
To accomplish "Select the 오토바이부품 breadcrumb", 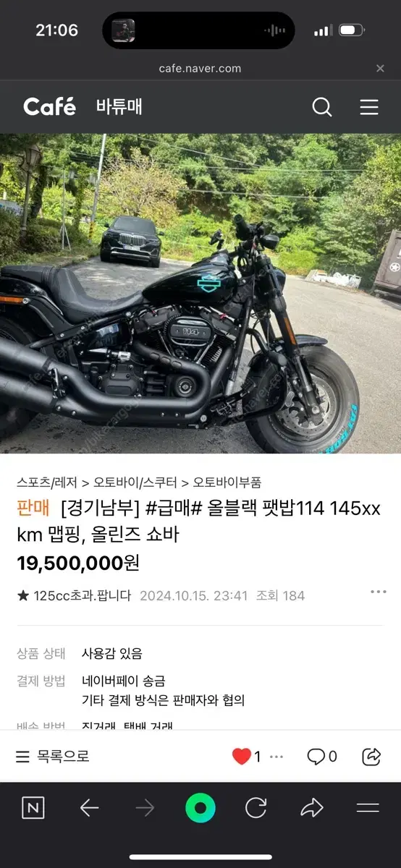I will 227,482.
